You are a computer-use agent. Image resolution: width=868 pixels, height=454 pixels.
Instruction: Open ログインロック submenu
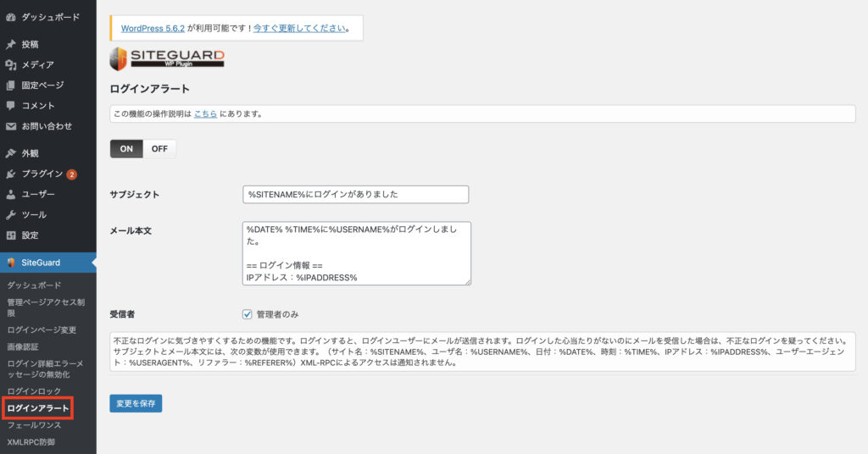pos(34,391)
